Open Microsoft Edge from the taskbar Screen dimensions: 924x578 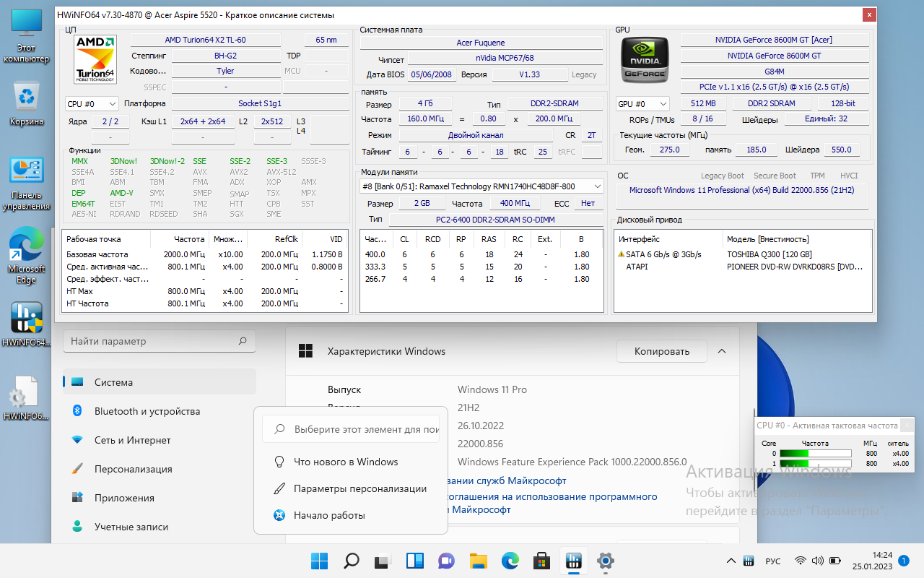(x=510, y=561)
